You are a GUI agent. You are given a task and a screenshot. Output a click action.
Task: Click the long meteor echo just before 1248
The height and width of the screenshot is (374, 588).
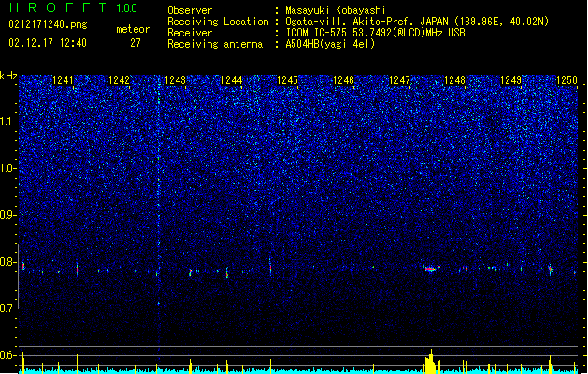point(431,269)
